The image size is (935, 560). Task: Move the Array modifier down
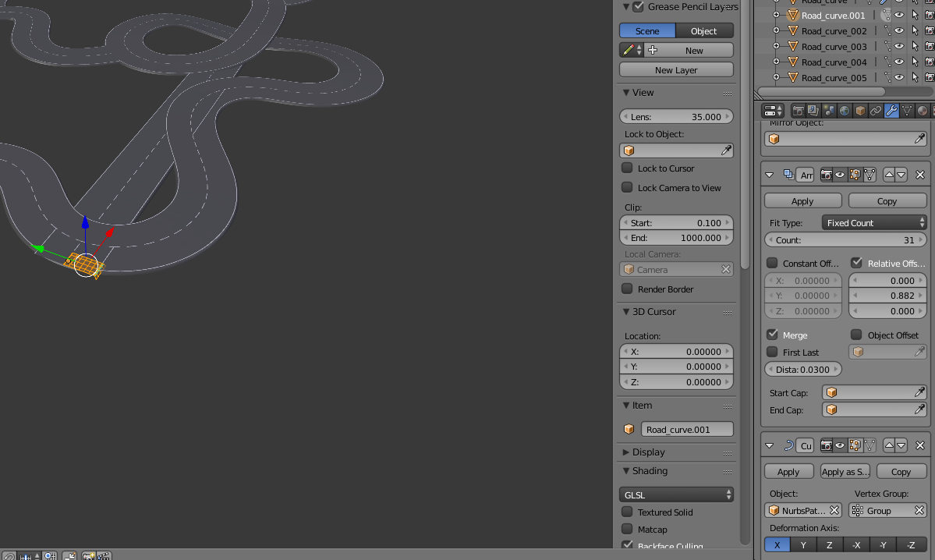click(x=901, y=175)
